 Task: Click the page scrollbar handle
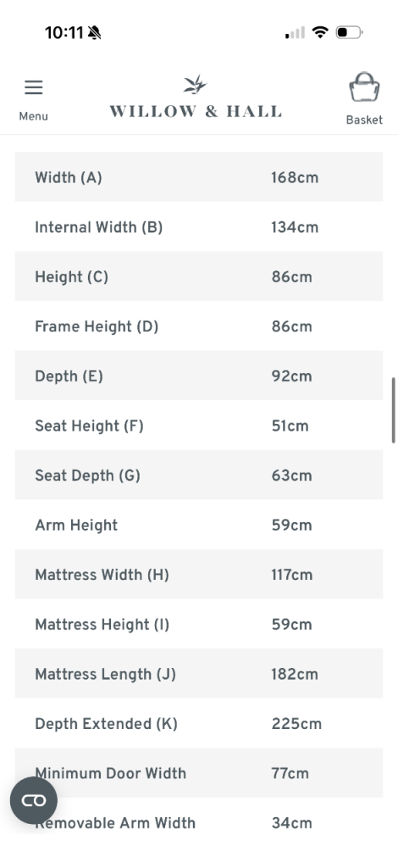[394, 410]
